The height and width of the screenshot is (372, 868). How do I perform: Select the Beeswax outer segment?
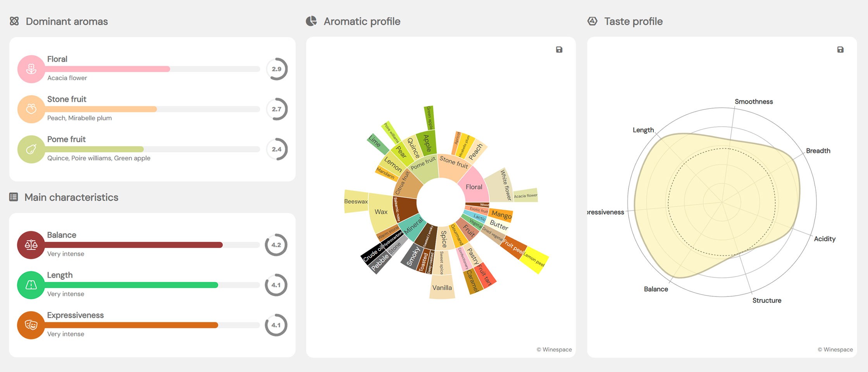[x=356, y=201]
